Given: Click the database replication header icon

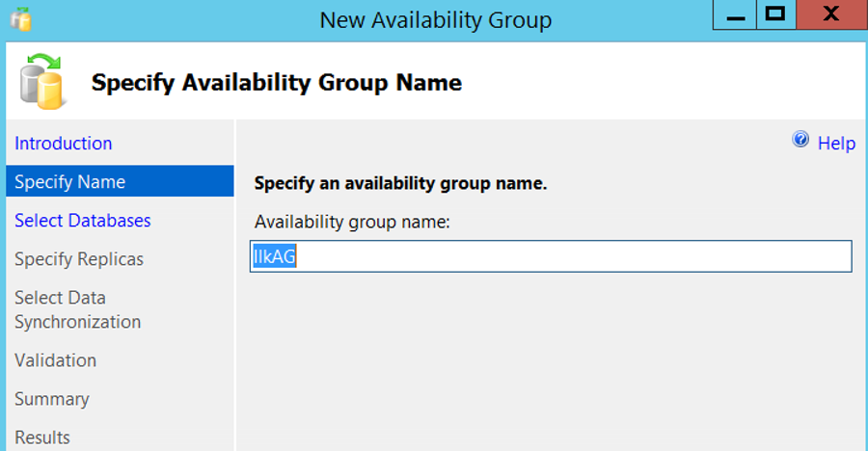Looking at the screenshot, I should coord(42,81).
